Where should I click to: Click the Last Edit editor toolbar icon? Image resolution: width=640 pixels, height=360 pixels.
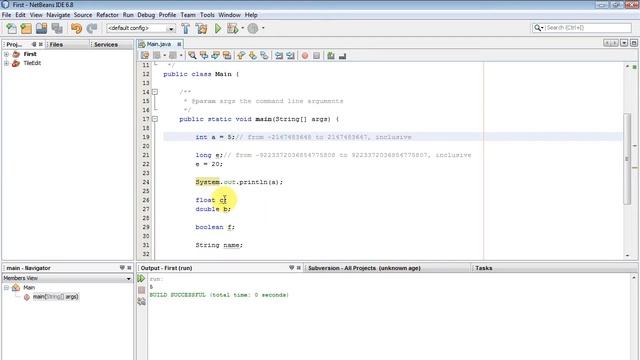coord(145,56)
